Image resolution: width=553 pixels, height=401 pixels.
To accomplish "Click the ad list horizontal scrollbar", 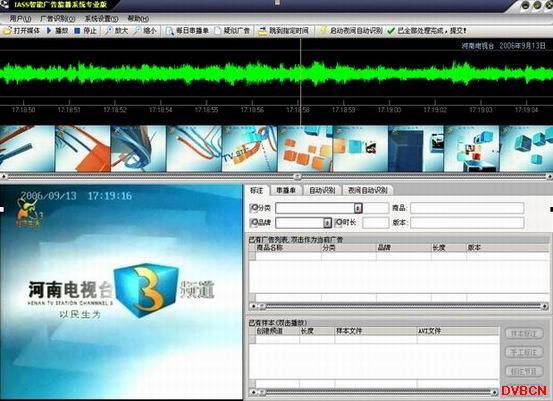I will tap(400, 306).
